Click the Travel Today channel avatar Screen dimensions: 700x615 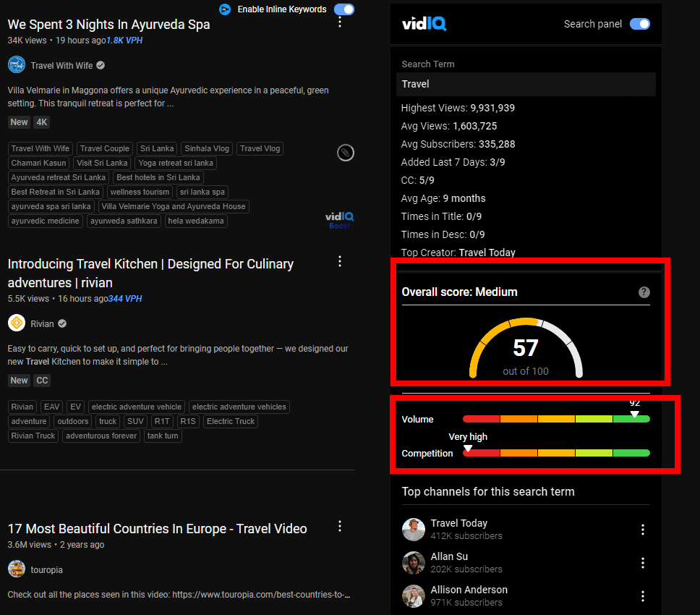click(414, 530)
